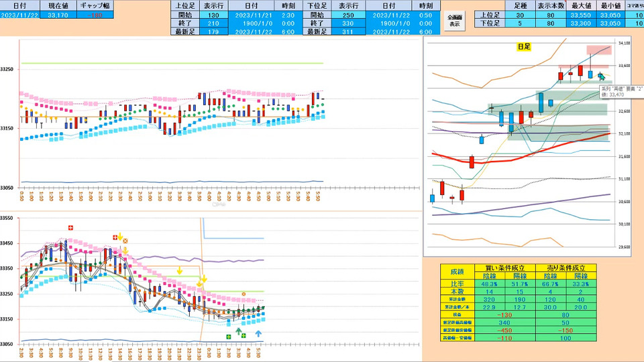644x362 pixels.
Task: Select 上位足 最新足 value 179
Action: pyautogui.click(x=213, y=32)
